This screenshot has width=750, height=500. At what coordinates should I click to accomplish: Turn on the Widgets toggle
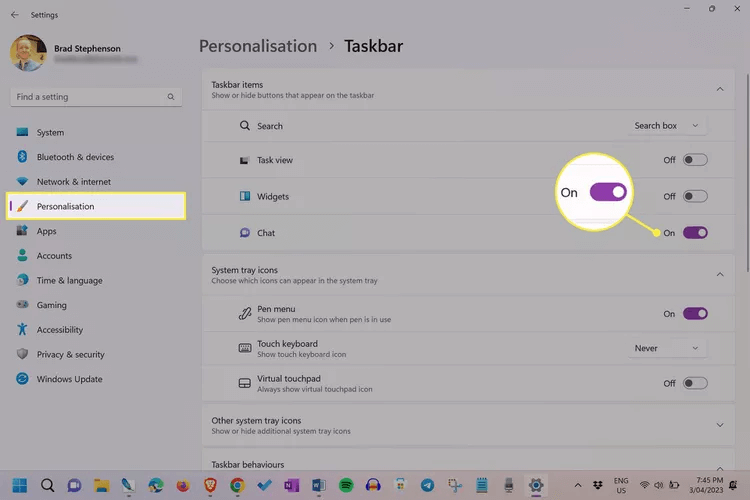pyautogui.click(x=695, y=196)
